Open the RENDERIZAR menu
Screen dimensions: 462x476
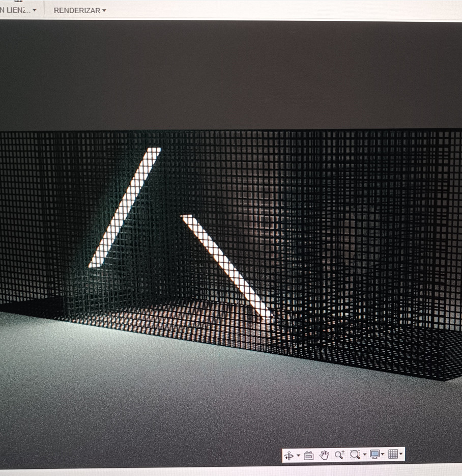pyautogui.click(x=77, y=10)
